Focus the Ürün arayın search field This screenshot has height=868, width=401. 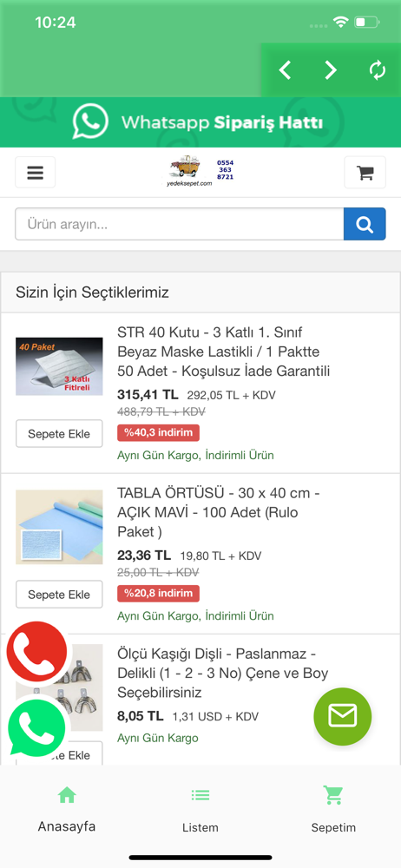[180, 224]
